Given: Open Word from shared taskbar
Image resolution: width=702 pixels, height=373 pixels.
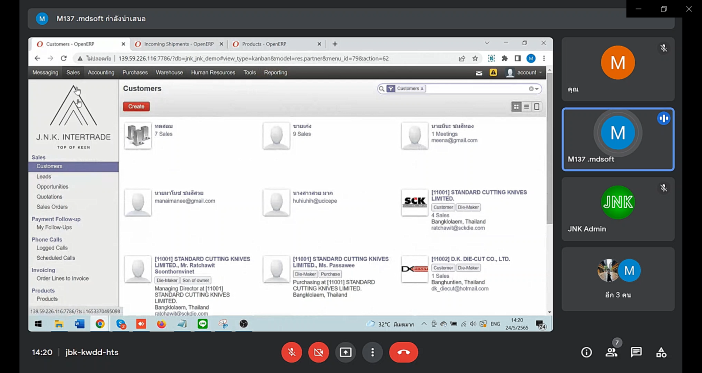Looking at the screenshot, I should 79,324.
